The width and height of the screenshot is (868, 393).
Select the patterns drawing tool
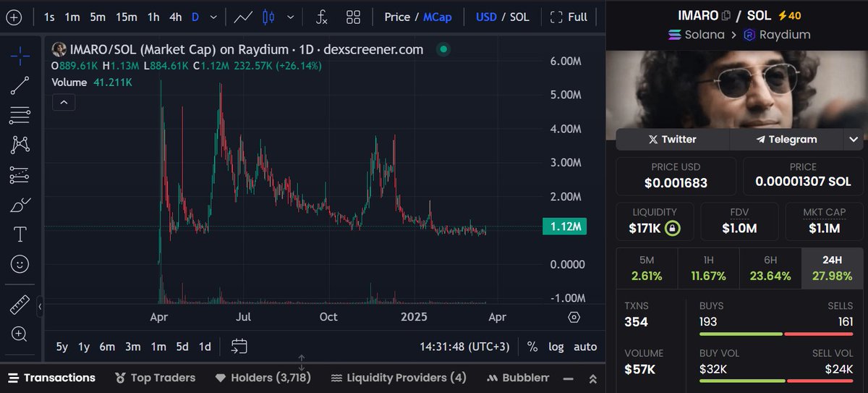coord(20,145)
